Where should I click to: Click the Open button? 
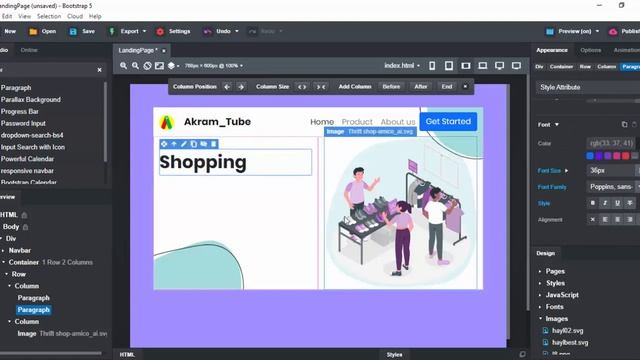(42, 31)
